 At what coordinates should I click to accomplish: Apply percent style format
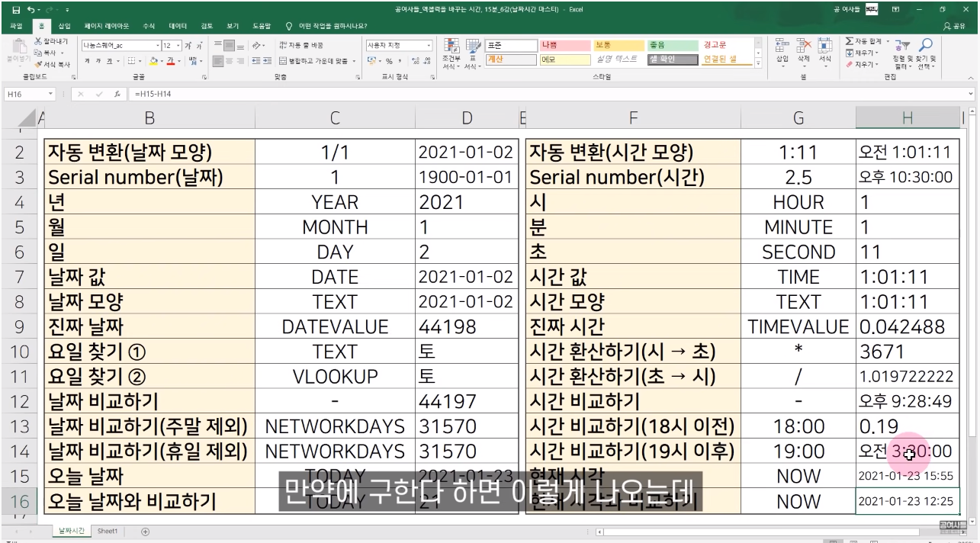389,61
